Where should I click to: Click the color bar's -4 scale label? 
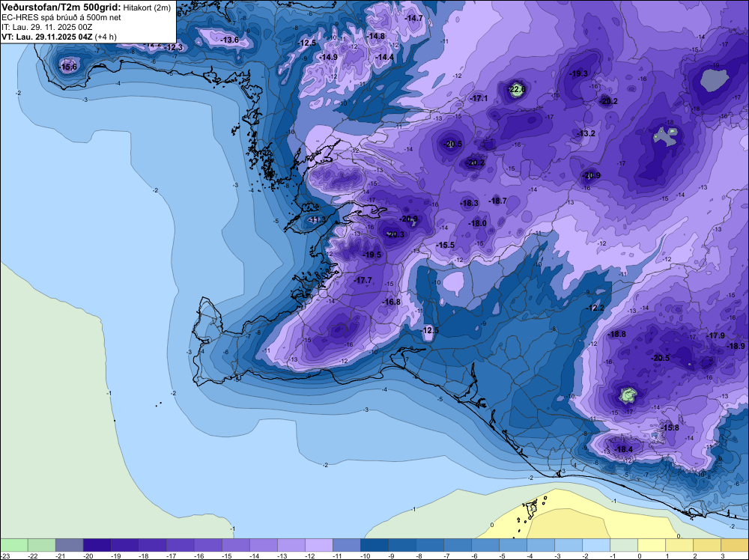point(531,556)
